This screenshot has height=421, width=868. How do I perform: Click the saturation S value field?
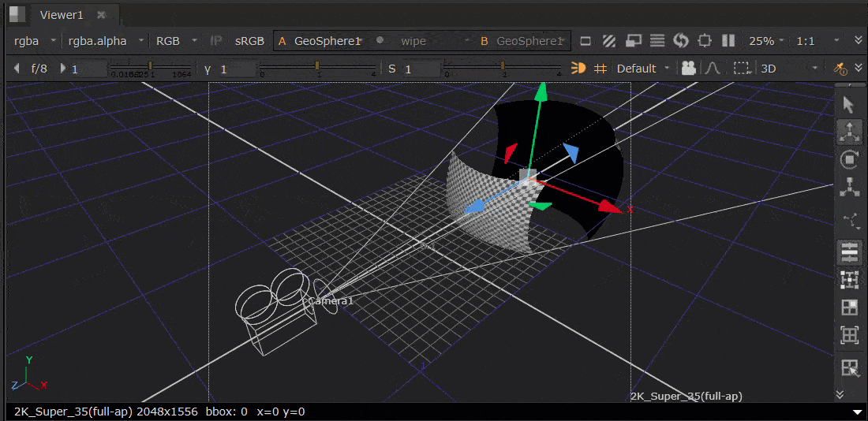pos(420,69)
